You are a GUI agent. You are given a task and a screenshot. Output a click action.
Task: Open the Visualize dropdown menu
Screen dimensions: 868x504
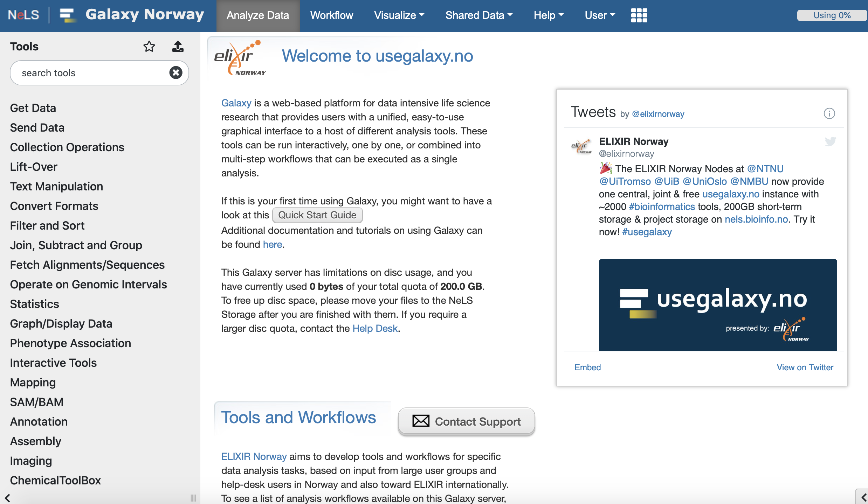click(x=399, y=15)
